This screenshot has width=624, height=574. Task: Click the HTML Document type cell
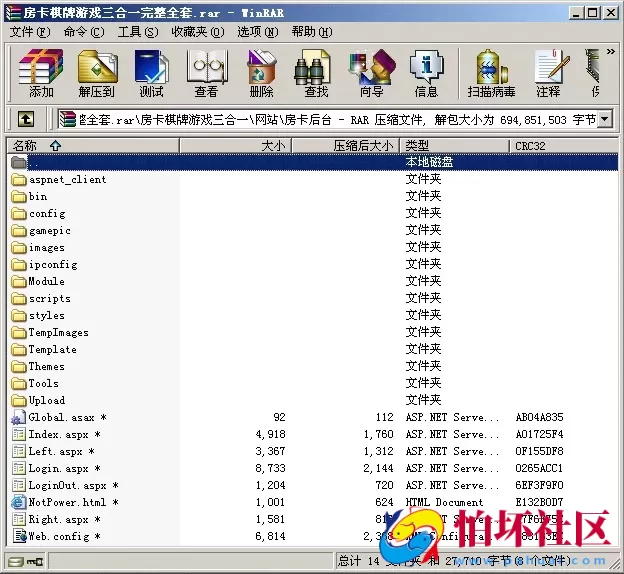coord(444,502)
